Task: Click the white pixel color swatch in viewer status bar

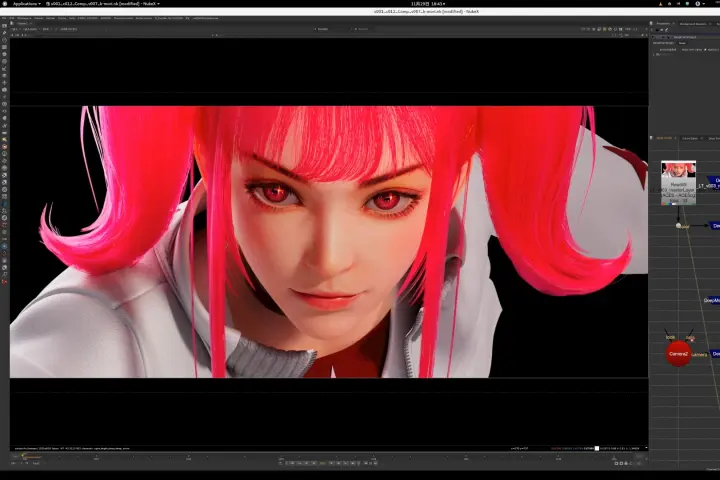Action: [x=596, y=448]
